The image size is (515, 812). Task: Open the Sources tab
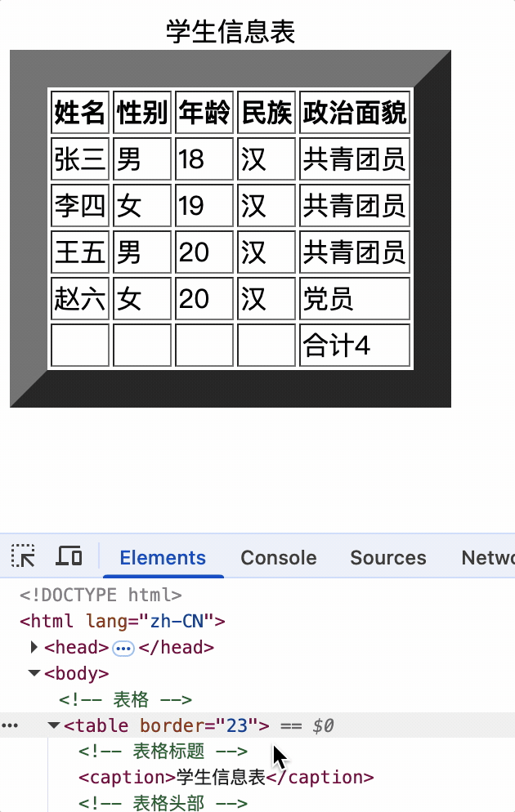coord(388,558)
